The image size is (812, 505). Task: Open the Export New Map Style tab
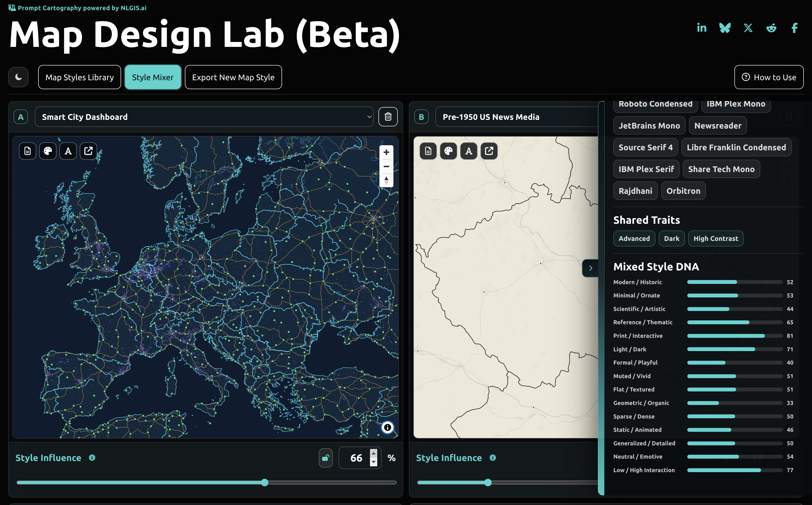233,77
